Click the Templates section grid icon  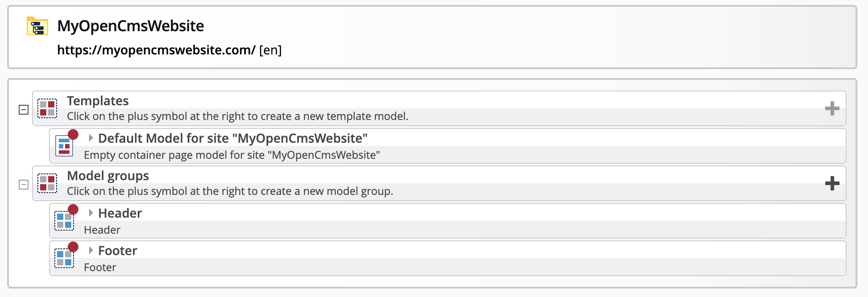tap(47, 108)
